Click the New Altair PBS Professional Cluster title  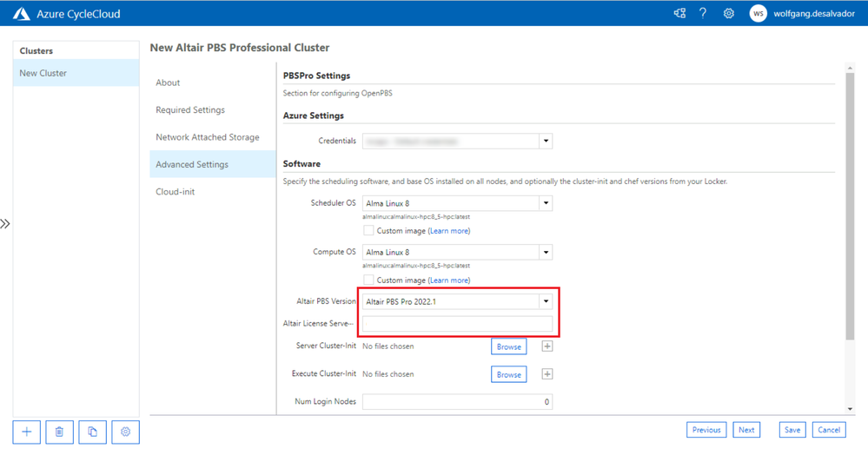[240, 48]
